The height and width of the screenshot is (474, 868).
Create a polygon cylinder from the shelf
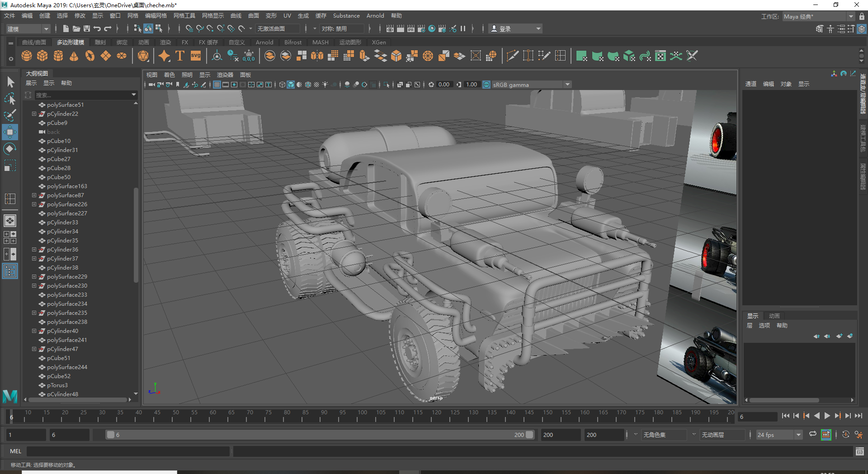tap(58, 56)
